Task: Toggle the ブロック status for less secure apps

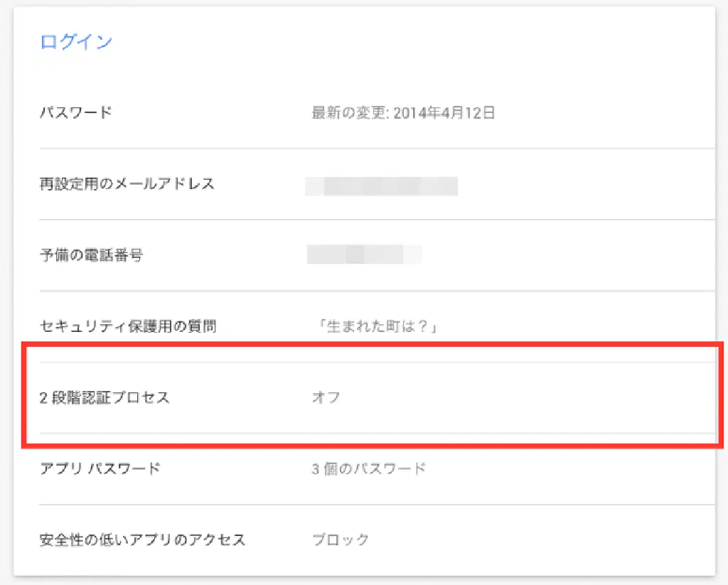Action: (341, 540)
